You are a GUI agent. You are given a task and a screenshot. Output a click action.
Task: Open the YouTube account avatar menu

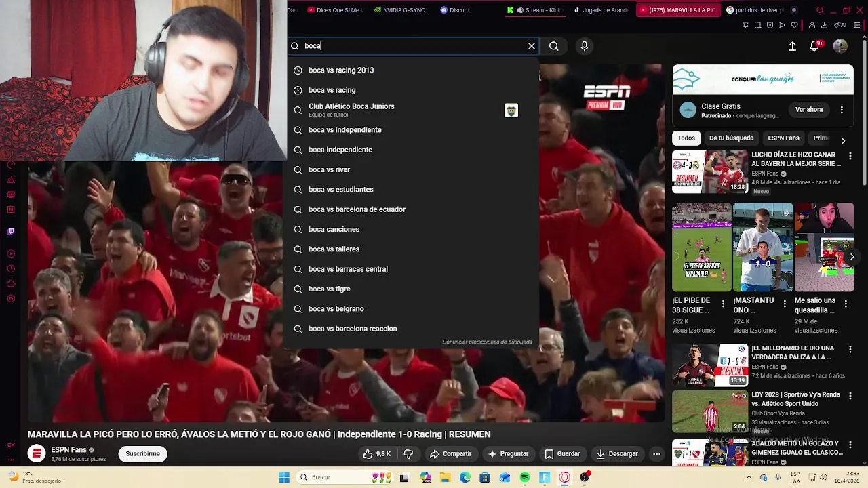[x=840, y=46]
